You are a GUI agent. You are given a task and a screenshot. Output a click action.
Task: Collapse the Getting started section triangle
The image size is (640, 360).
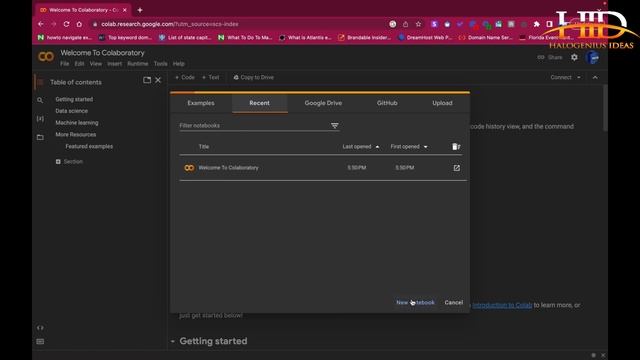[173, 341]
